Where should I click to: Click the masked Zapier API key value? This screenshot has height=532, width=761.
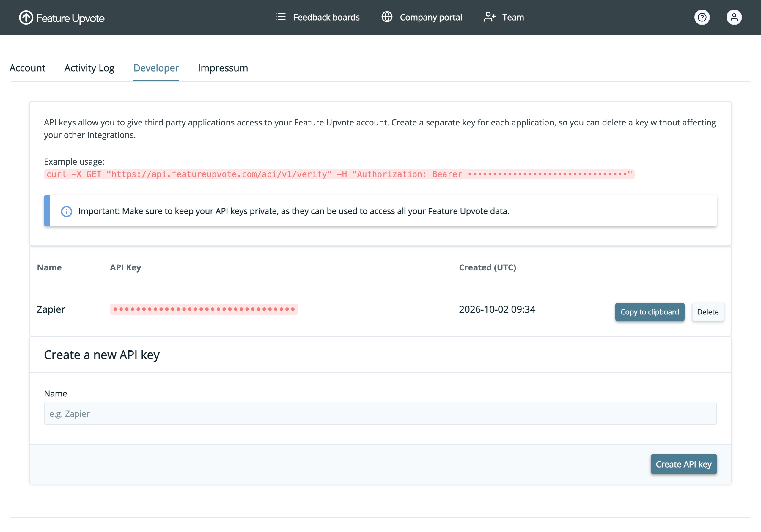204,309
